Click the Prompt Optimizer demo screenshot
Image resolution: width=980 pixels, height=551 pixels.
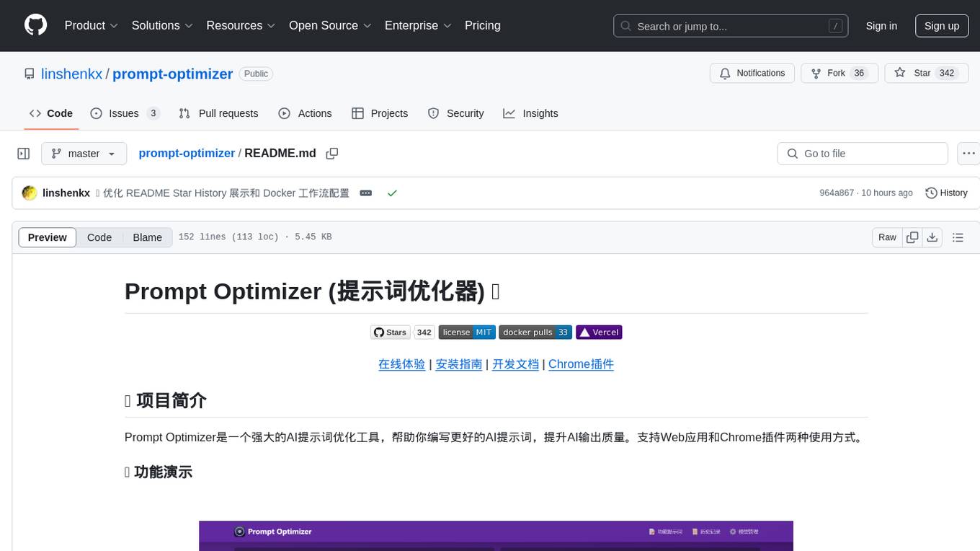[496, 535]
